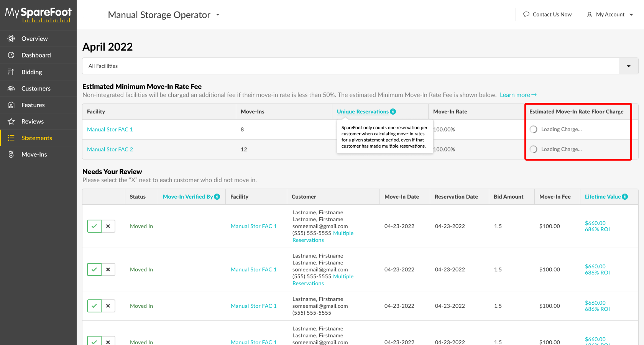644x345 pixels.
Task: Click Multiple Reservations link in second row
Action: tap(323, 280)
